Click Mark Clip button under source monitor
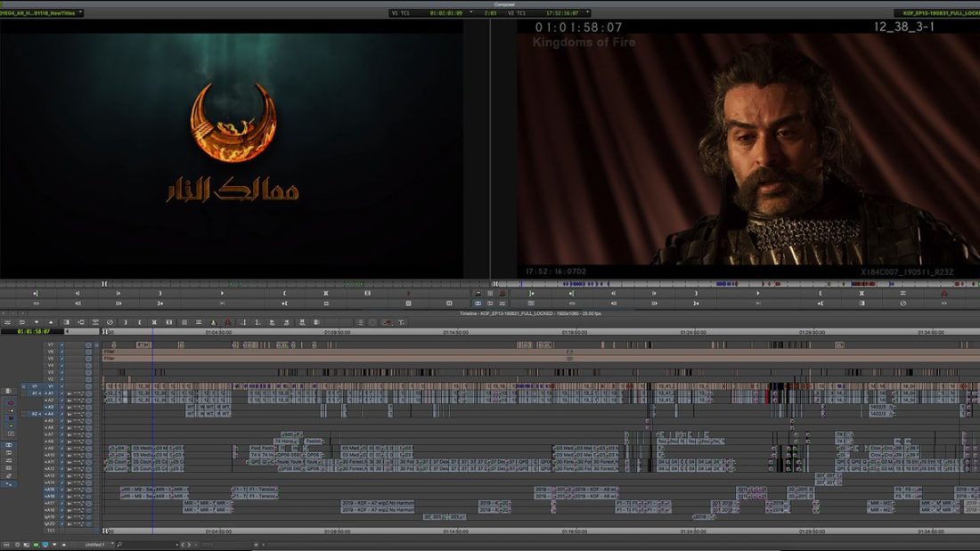Screen dimensions: 980x551 (325, 293)
